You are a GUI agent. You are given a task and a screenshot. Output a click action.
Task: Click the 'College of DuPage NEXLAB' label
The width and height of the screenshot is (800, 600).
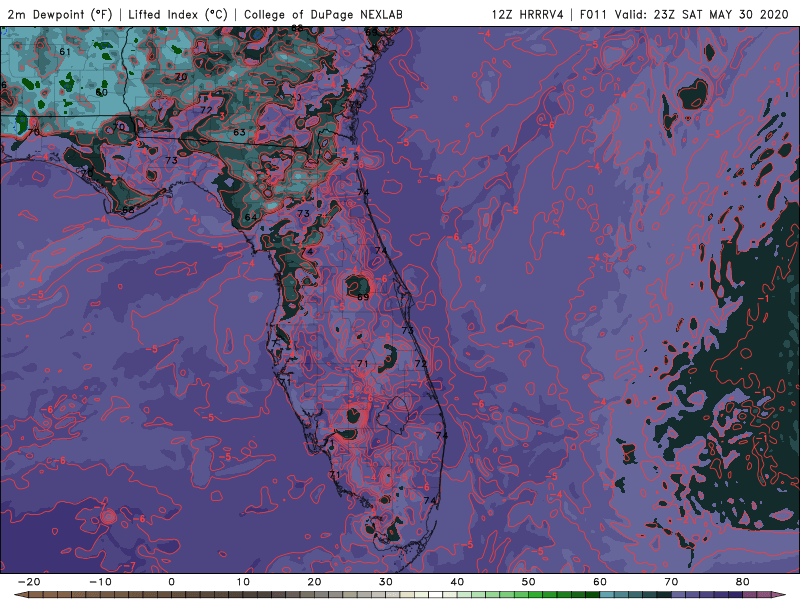(x=323, y=14)
